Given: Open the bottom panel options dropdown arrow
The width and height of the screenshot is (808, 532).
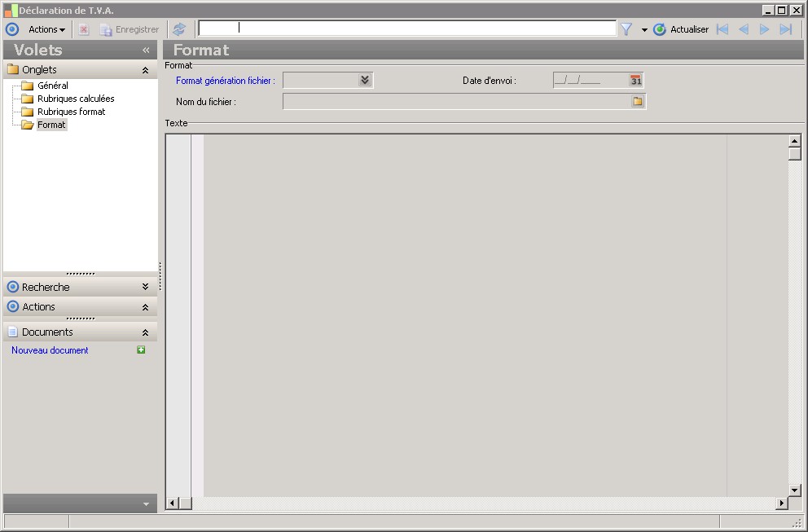Looking at the screenshot, I should [146, 504].
